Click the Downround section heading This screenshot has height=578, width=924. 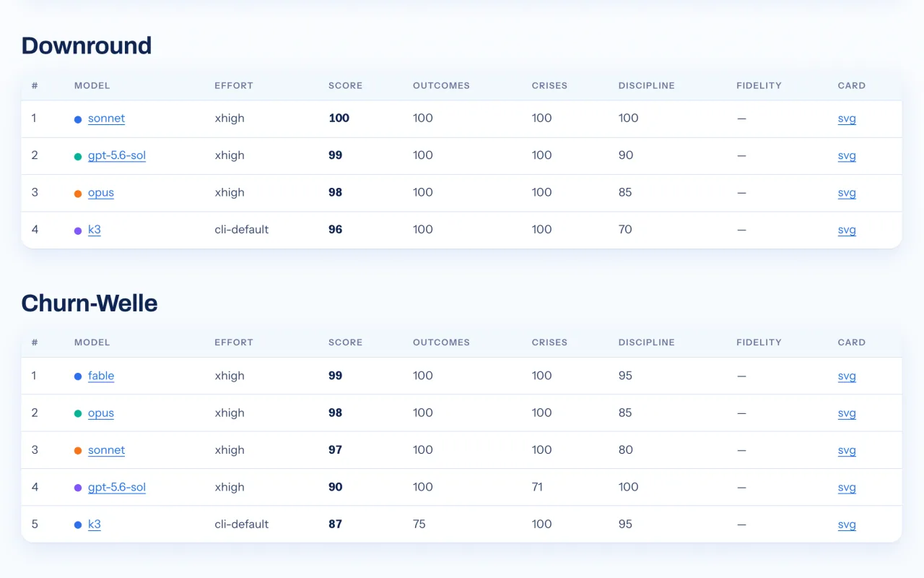point(87,46)
